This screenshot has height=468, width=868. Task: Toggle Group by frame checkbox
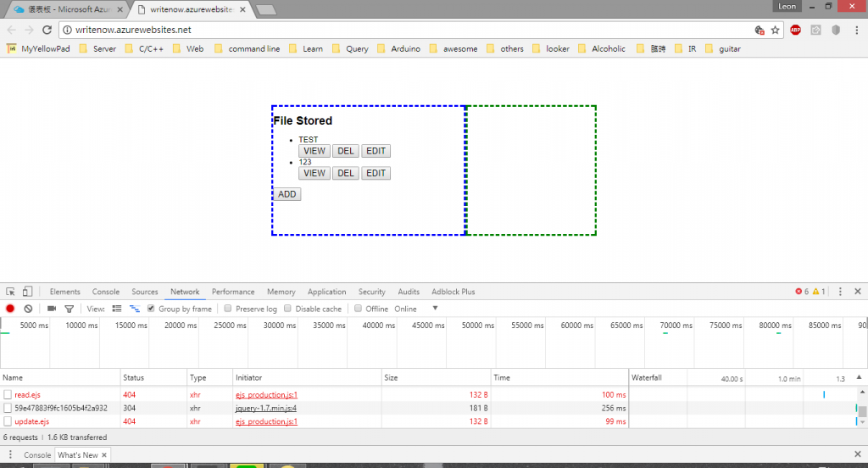point(151,309)
